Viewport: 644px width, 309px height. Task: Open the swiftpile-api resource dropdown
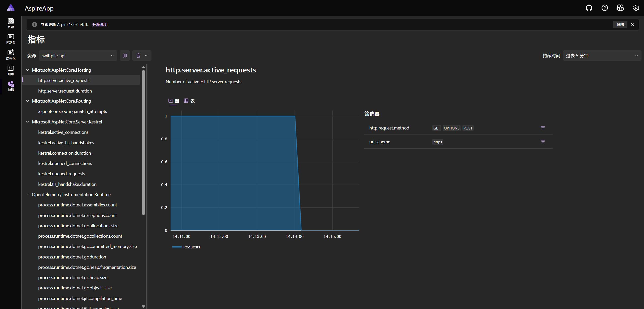(78, 56)
